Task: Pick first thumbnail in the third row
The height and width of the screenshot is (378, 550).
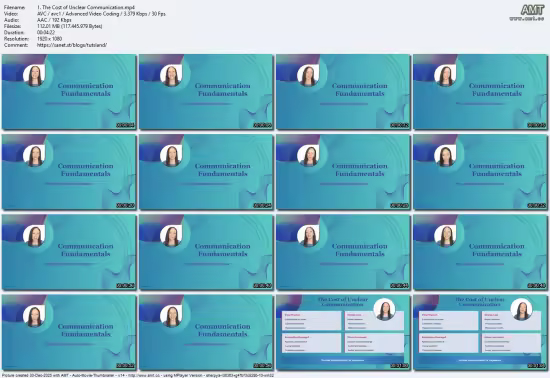Action: pyautogui.click(x=69, y=252)
